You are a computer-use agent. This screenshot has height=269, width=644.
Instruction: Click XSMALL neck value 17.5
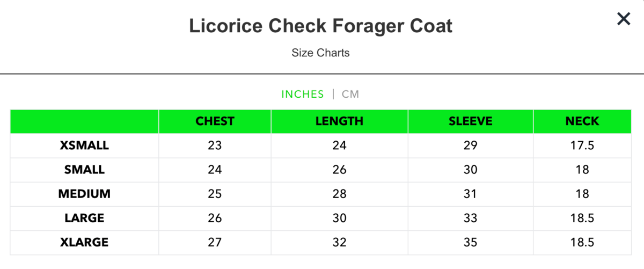tap(582, 146)
